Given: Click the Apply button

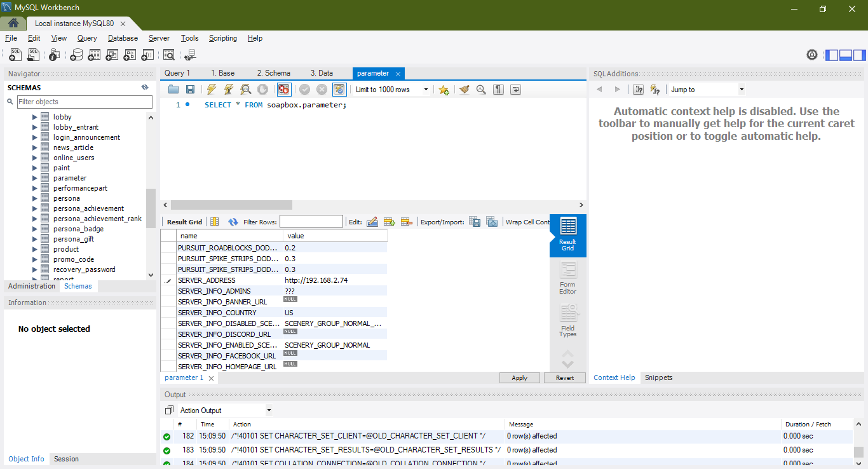Looking at the screenshot, I should click(520, 377).
